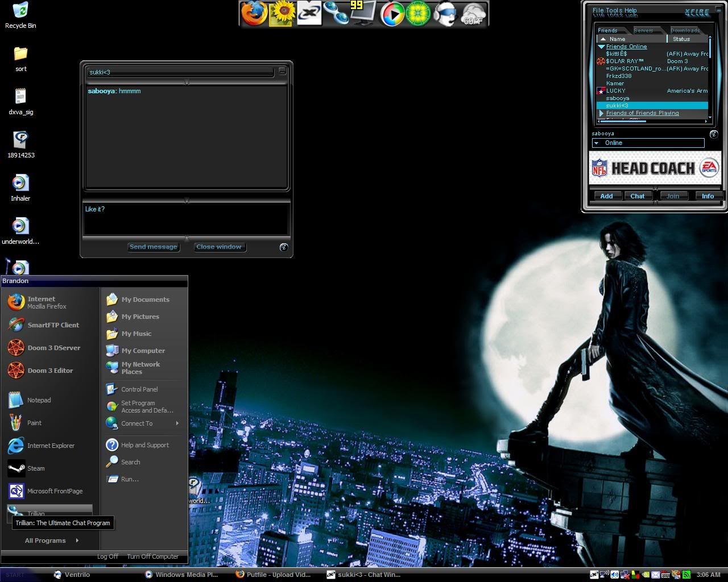Viewport: 728px width, 582px height.
Task: Select the sort folder on desktop
Action: pyautogui.click(x=20, y=59)
